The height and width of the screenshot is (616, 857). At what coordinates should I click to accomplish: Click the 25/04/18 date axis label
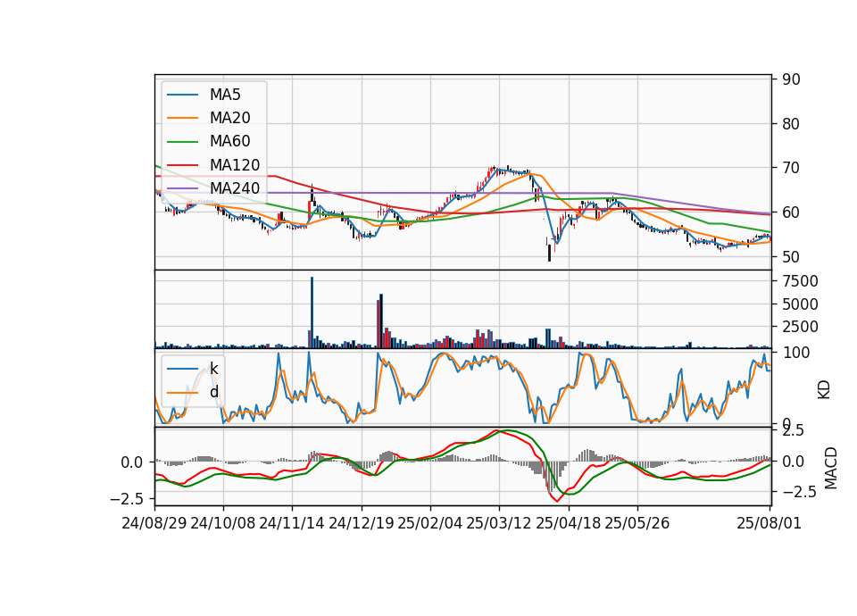point(569,523)
